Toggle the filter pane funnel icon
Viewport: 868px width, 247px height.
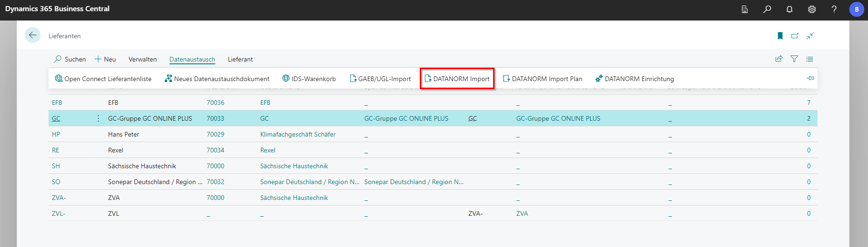tap(794, 59)
